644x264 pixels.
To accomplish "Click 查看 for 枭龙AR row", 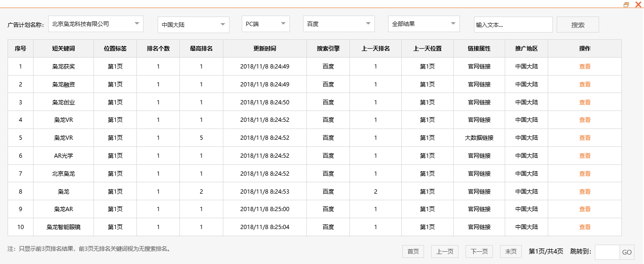I will coord(585,209).
